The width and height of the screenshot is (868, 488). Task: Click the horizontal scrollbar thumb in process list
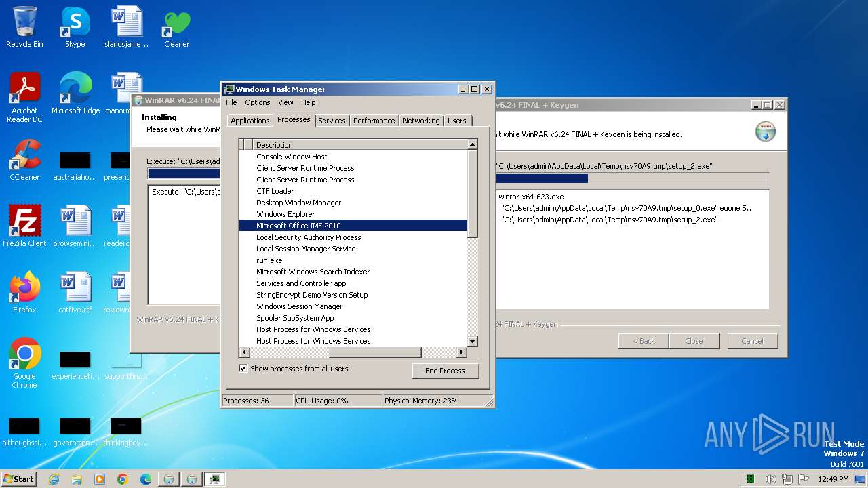(375, 352)
